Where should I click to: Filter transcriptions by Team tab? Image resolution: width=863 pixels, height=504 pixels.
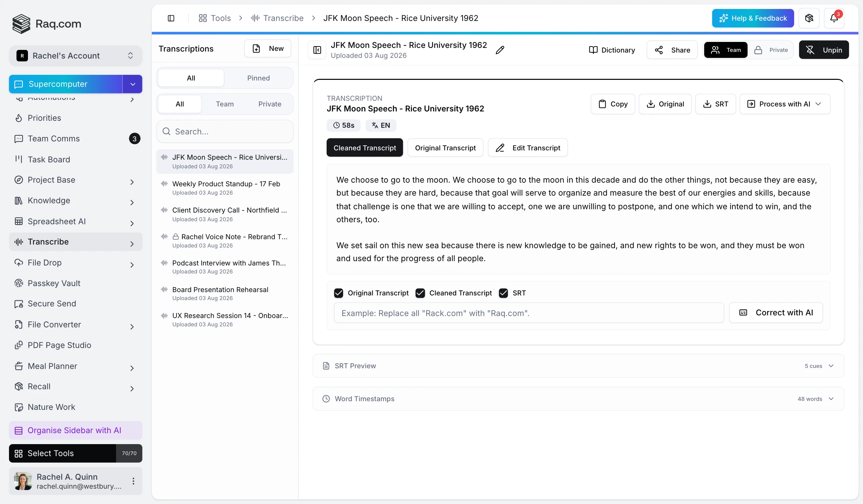coord(225,104)
